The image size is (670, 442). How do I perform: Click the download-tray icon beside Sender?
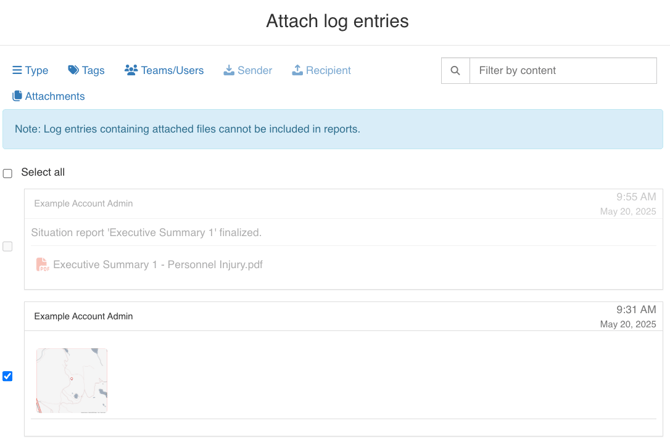[229, 71]
